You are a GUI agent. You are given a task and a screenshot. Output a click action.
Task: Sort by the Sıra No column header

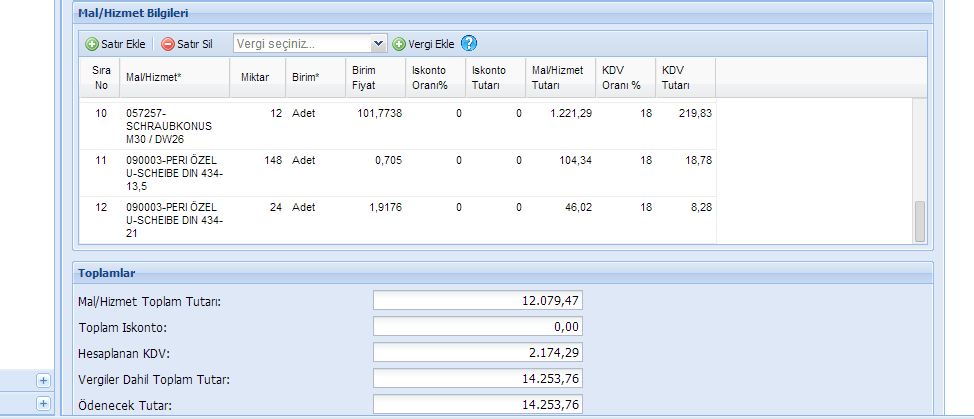(101, 77)
